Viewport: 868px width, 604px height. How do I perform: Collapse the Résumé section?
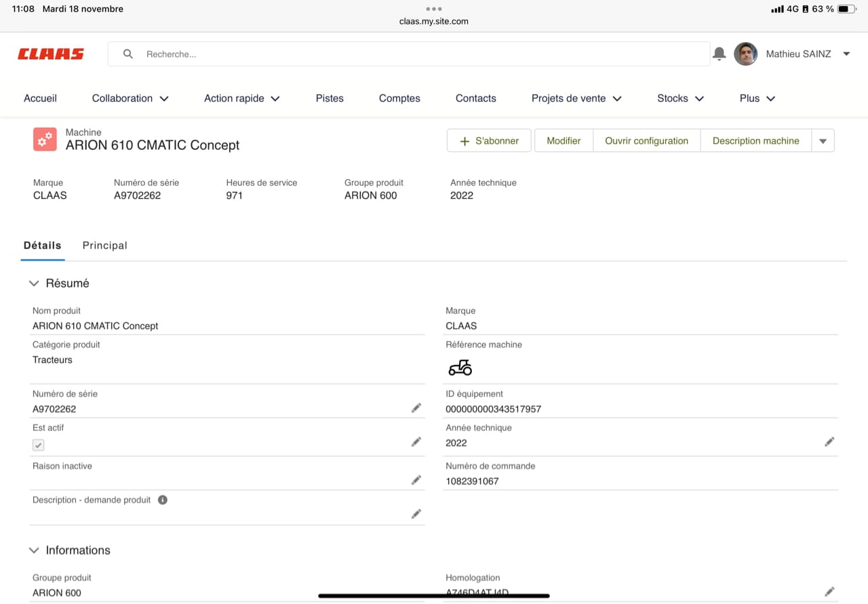[x=34, y=284]
